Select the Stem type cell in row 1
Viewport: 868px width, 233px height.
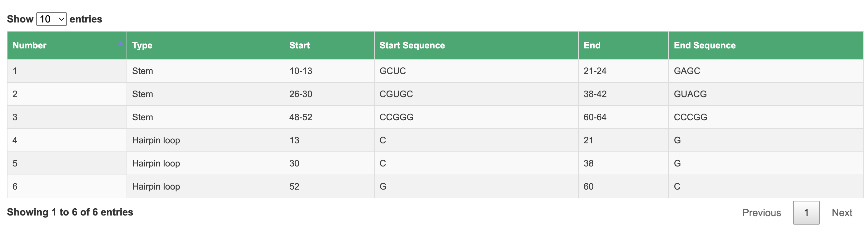point(205,71)
